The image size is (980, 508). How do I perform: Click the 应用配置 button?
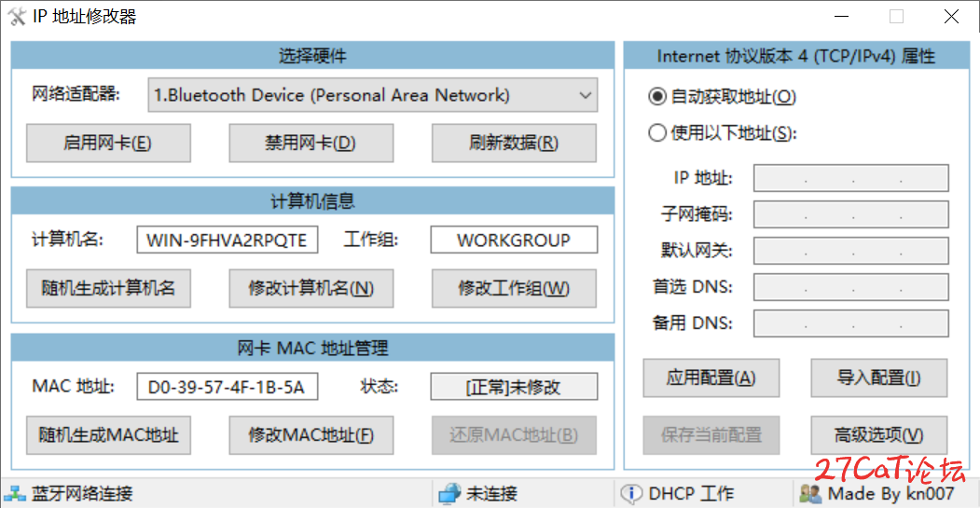pos(711,378)
